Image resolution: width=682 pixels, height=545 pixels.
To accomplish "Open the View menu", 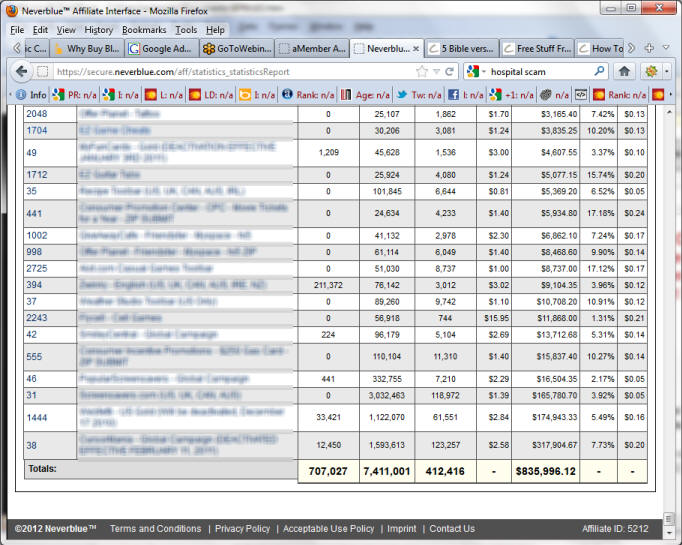I will (x=66, y=30).
